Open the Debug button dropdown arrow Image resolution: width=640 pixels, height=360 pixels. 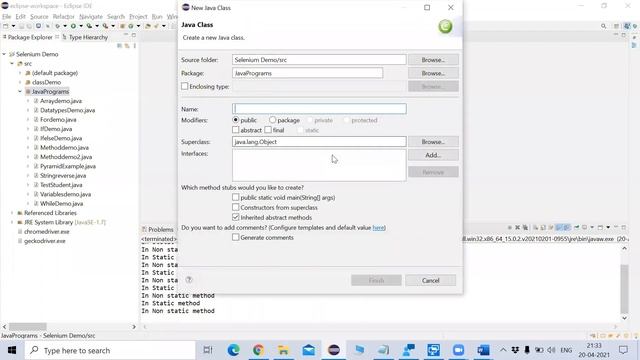[65, 26]
